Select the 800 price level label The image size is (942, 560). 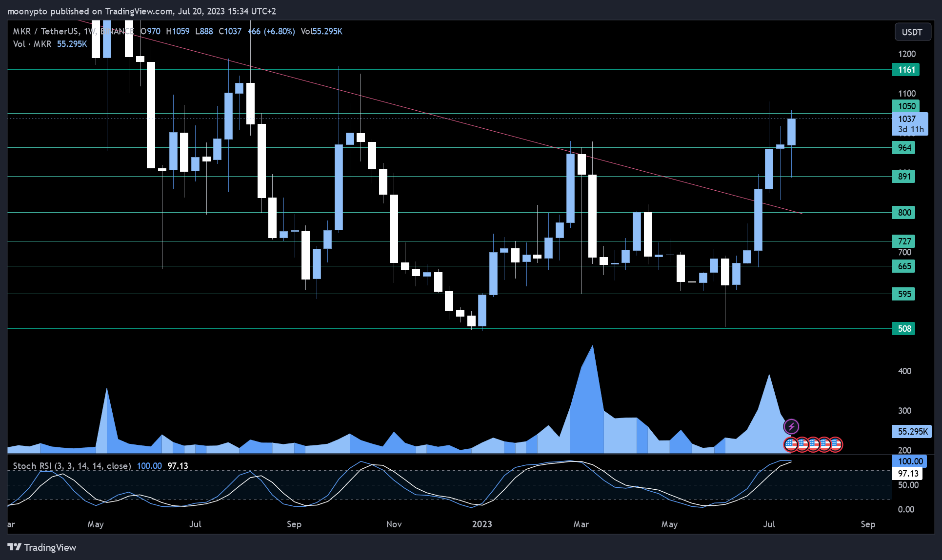point(904,213)
